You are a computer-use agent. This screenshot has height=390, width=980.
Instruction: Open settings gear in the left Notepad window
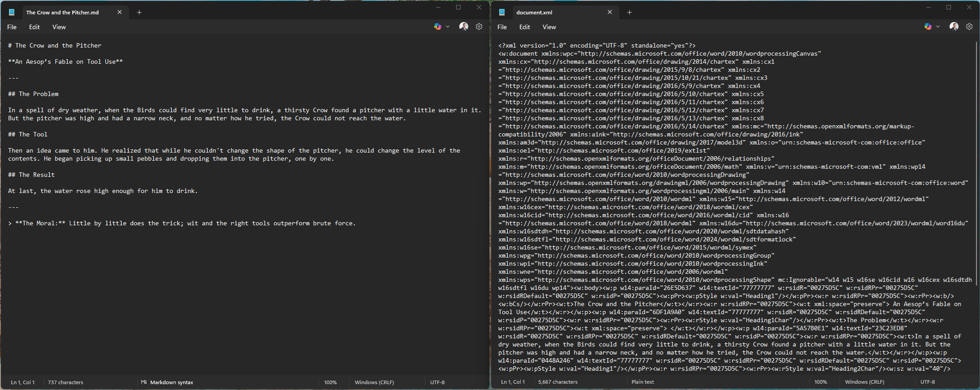(x=479, y=27)
